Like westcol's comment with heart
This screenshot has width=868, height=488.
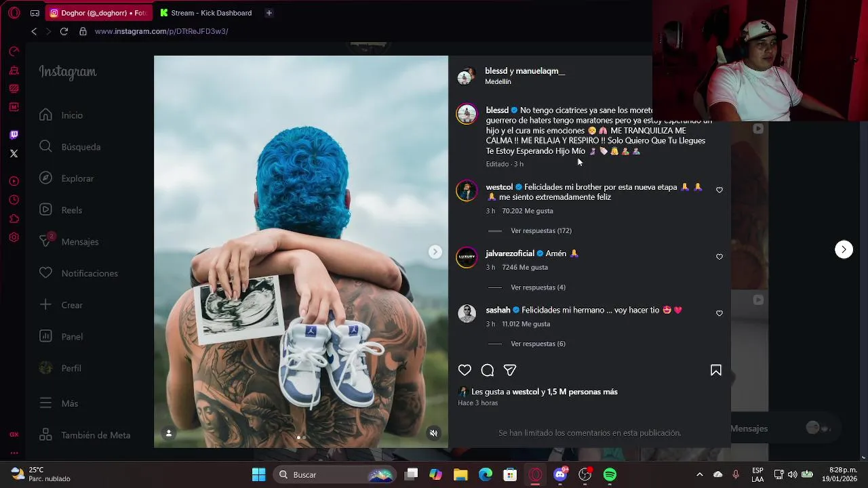coord(719,190)
